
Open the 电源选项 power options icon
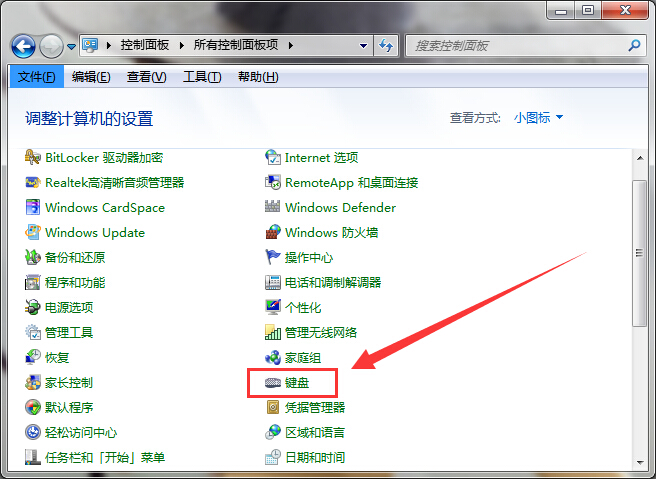tap(34, 307)
